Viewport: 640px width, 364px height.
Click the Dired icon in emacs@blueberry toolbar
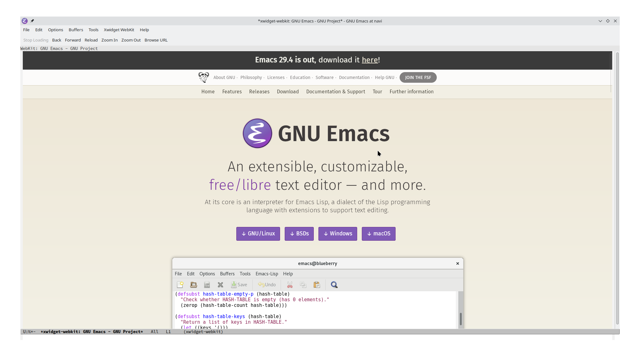click(207, 285)
